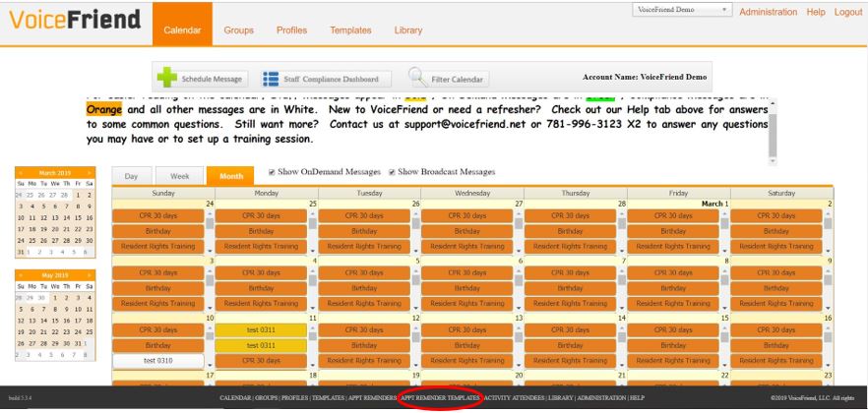
Task: Click up arrow in Friday March 1 cell scrollbar
Action: [724, 212]
